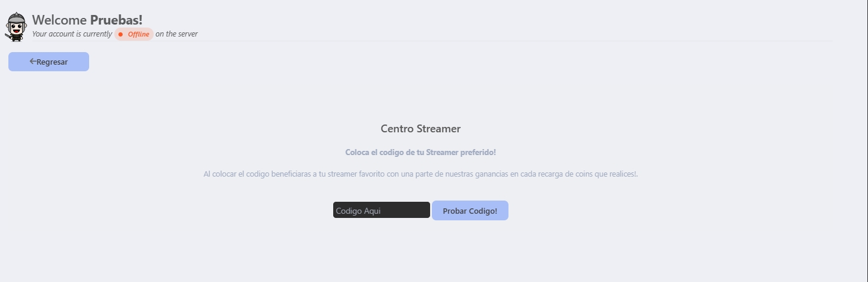Click the word Offline in the status pill
Viewport: 868px width, 282px height.
tap(139, 34)
